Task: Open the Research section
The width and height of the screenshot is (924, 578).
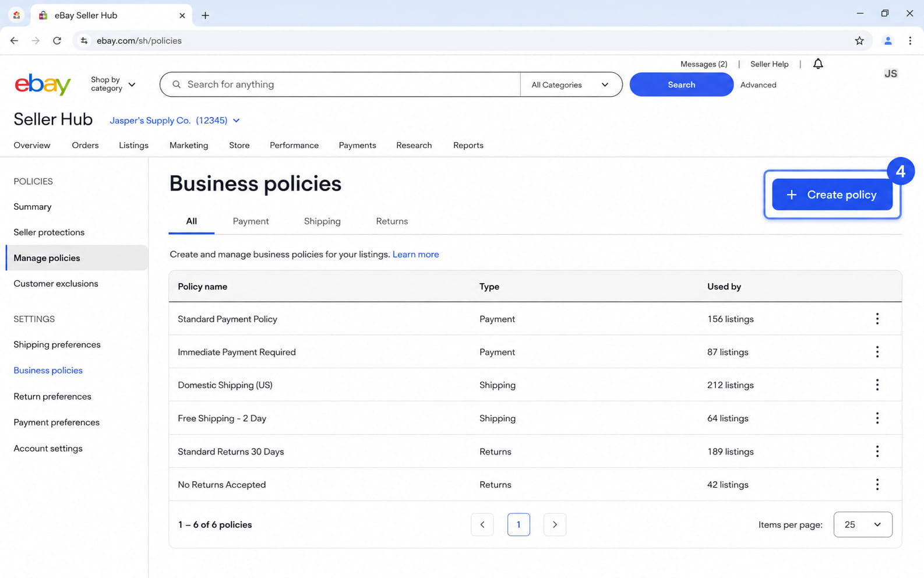Action: click(414, 145)
